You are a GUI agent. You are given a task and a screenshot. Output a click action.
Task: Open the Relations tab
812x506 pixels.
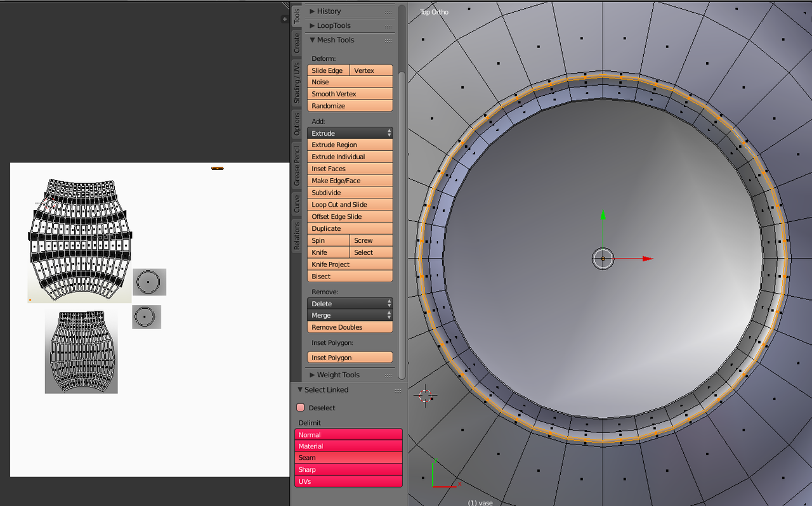click(x=297, y=235)
